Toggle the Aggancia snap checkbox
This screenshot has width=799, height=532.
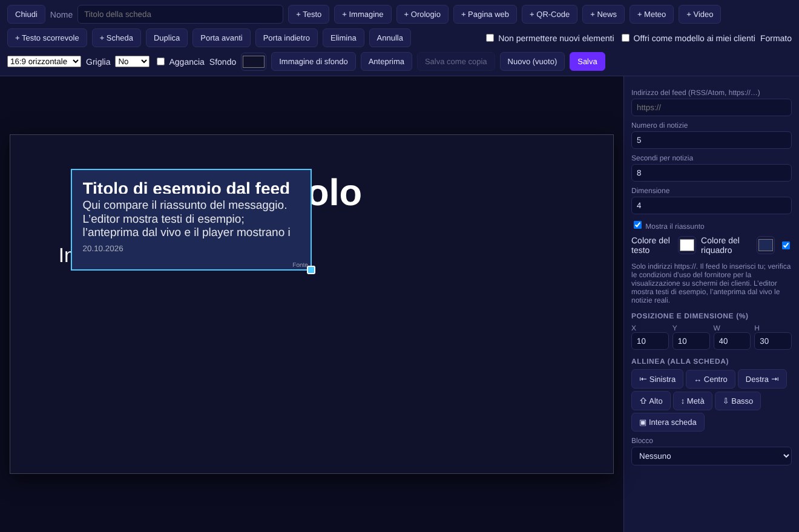coord(160,61)
